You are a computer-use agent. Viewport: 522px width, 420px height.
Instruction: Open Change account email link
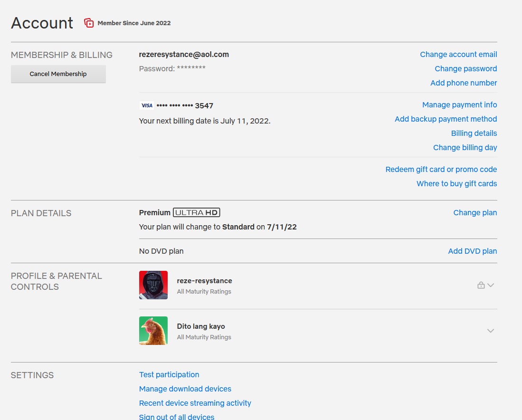point(458,54)
